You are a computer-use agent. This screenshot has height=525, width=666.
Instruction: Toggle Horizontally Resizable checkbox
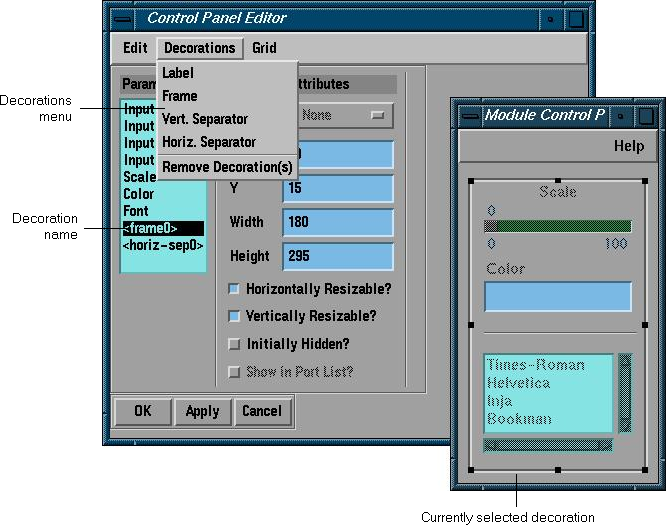tap(234, 289)
